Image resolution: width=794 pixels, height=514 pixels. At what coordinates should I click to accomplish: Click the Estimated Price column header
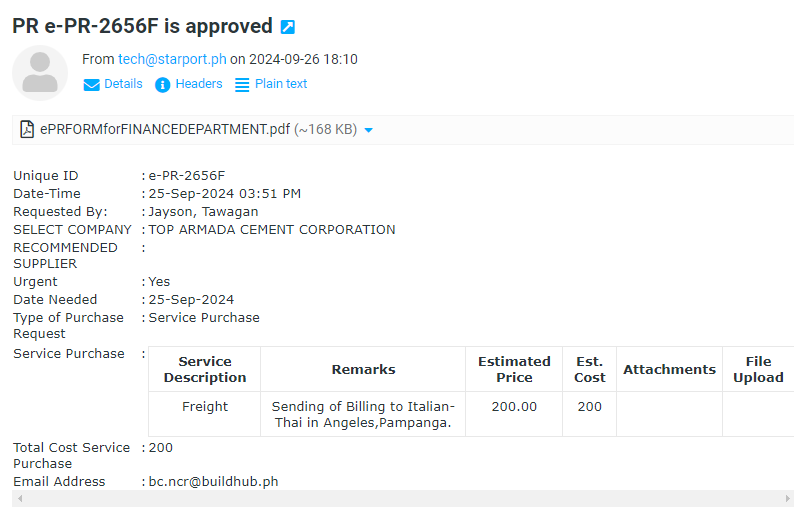coord(514,369)
